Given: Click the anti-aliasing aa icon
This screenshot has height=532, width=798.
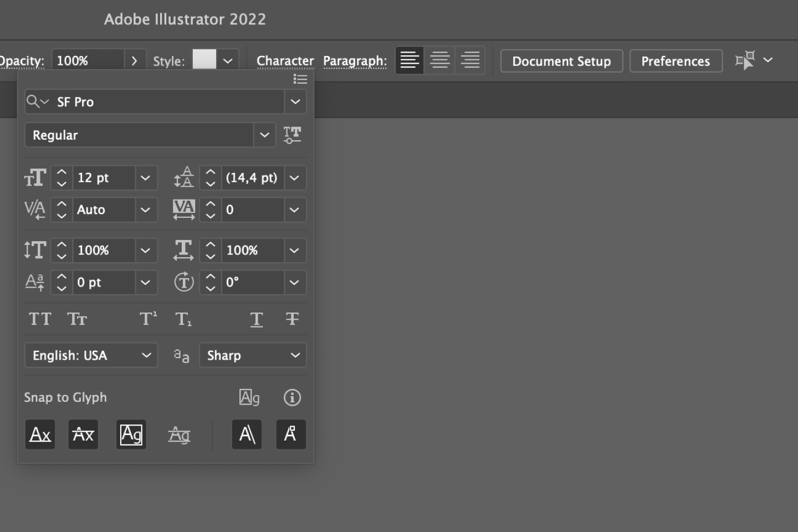Looking at the screenshot, I should [x=181, y=356].
